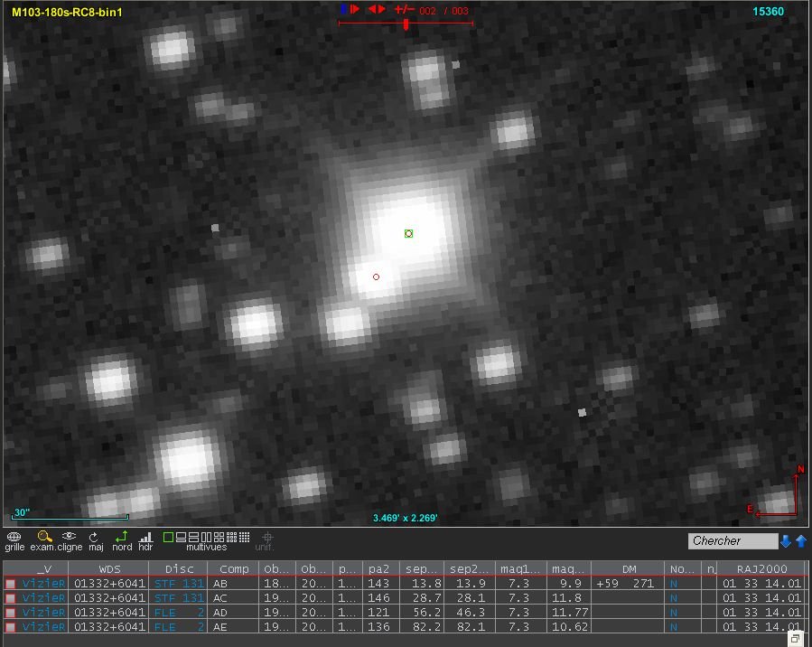Select the four-pane multivues layout icon

pos(217,539)
